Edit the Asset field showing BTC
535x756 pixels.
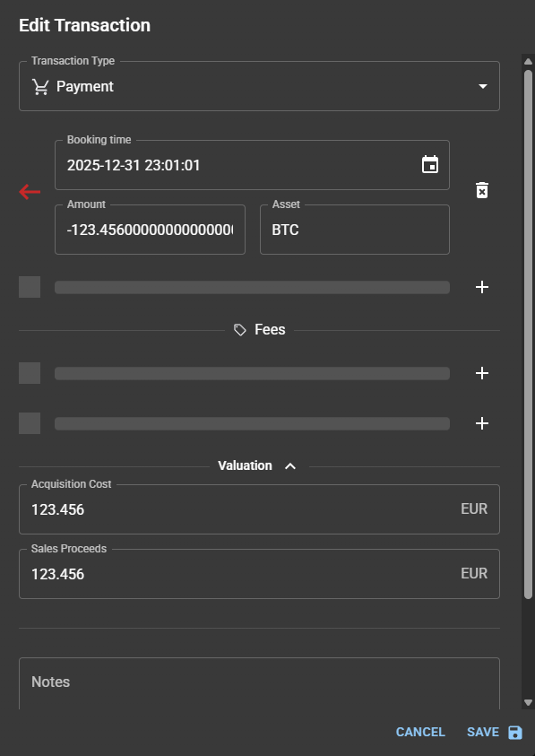[355, 230]
